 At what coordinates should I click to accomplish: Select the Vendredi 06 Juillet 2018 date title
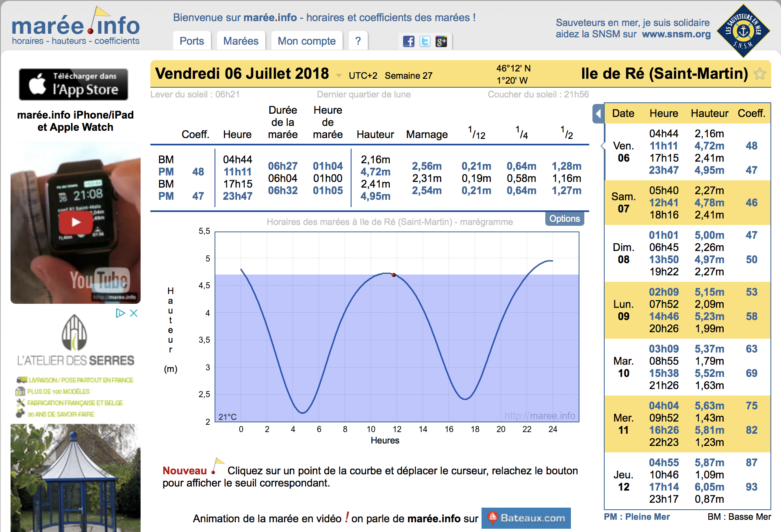pyautogui.click(x=242, y=74)
